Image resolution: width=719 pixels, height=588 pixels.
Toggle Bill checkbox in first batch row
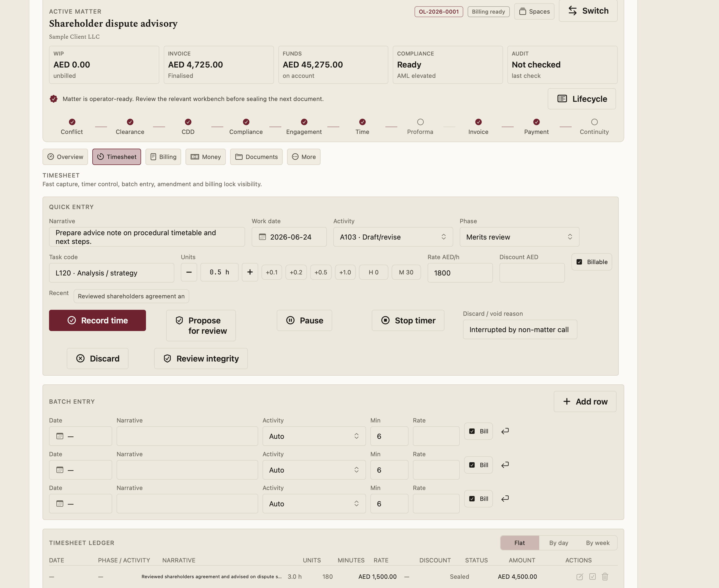point(472,431)
